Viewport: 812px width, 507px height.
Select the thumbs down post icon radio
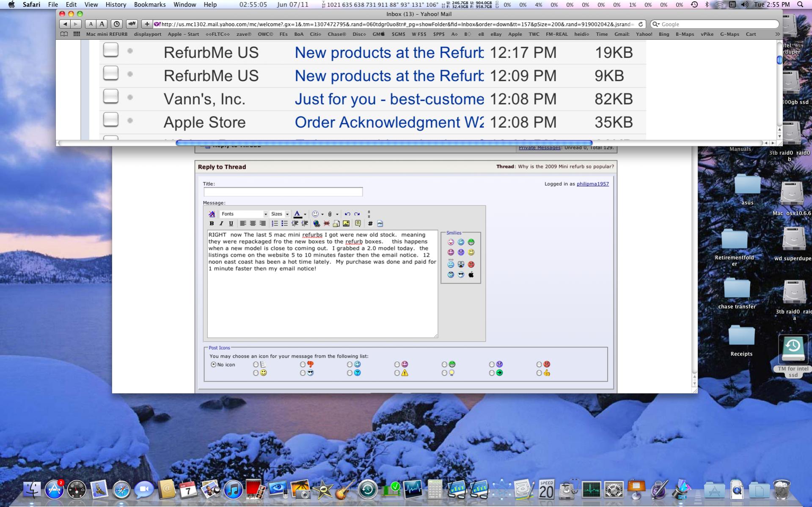303,364
